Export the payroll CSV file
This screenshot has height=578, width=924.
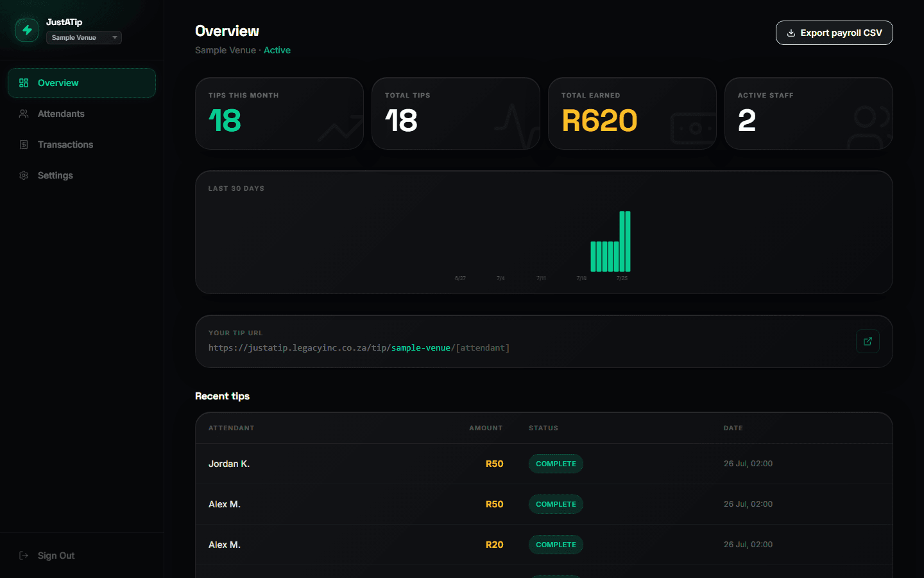[834, 33]
